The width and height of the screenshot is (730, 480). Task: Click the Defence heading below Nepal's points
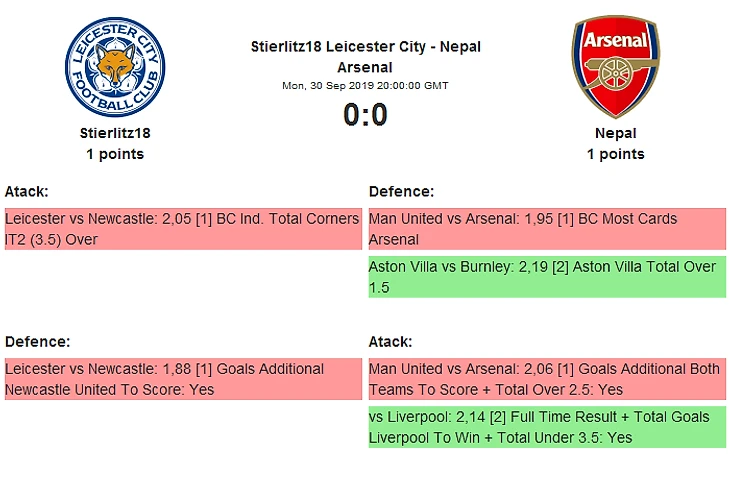tap(401, 191)
